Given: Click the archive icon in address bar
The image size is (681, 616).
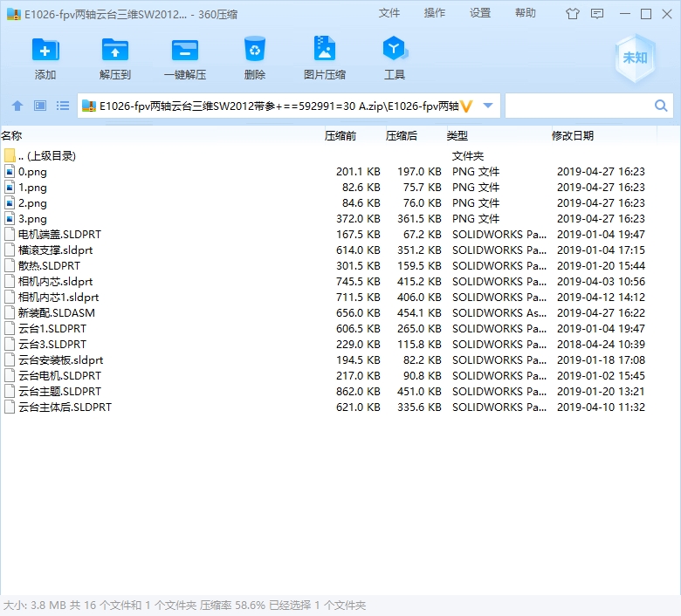Looking at the screenshot, I should click(89, 106).
